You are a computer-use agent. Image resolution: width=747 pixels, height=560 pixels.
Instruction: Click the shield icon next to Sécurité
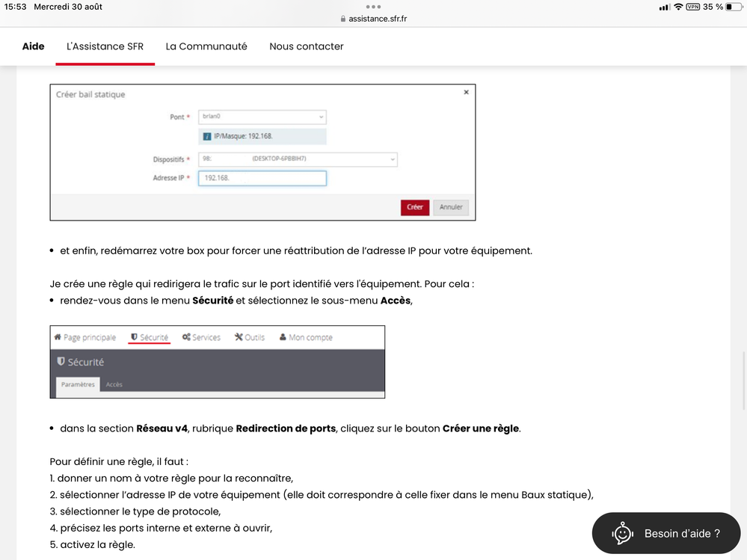(x=134, y=337)
